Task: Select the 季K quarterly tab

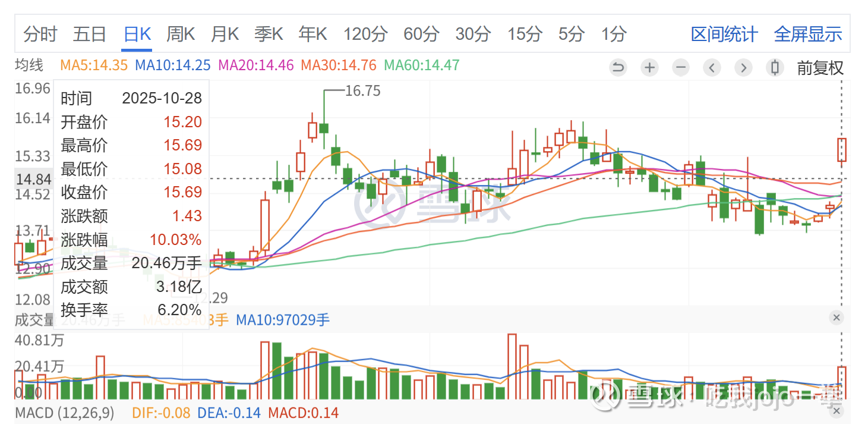Action: coord(269,34)
